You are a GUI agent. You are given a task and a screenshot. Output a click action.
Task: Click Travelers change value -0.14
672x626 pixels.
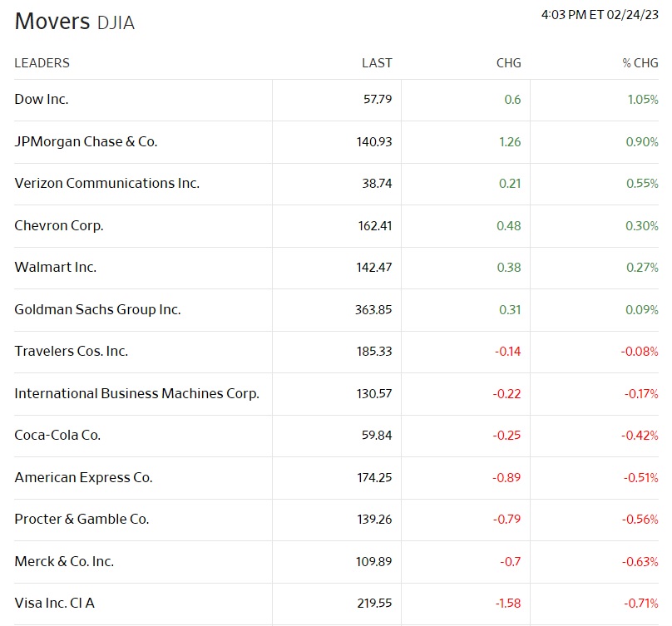508,352
